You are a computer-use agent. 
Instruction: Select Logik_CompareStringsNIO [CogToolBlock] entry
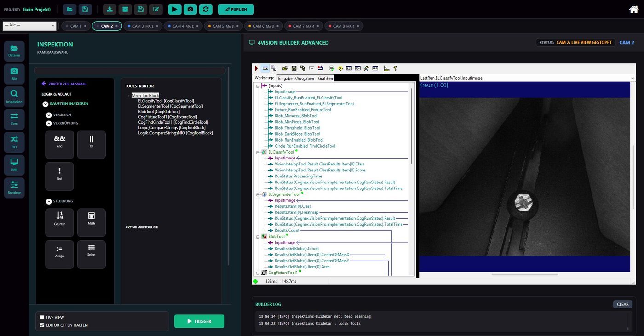tap(175, 133)
